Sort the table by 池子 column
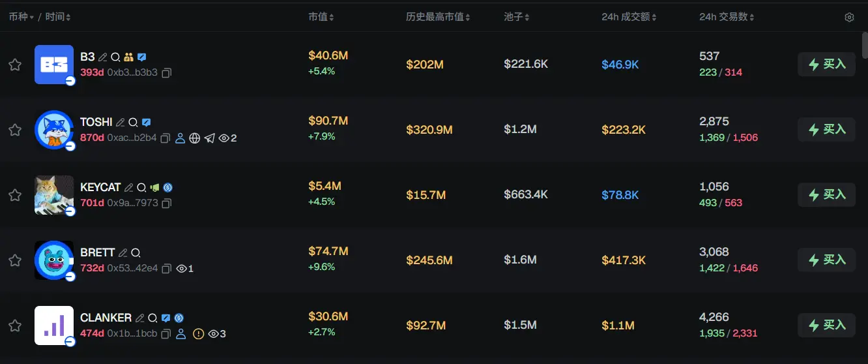This screenshot has height=364, width=868. click(x=517, y=17)
